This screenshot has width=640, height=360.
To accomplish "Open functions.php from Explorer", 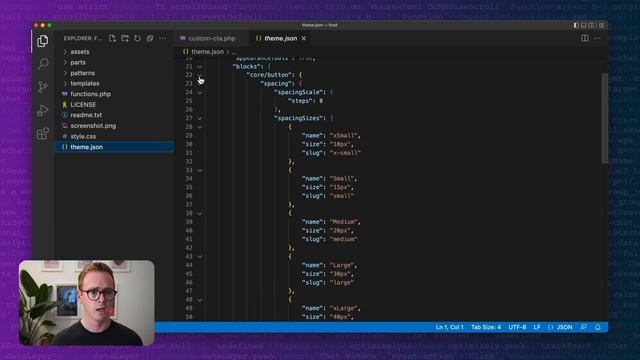I will click(x=114, y=94).
